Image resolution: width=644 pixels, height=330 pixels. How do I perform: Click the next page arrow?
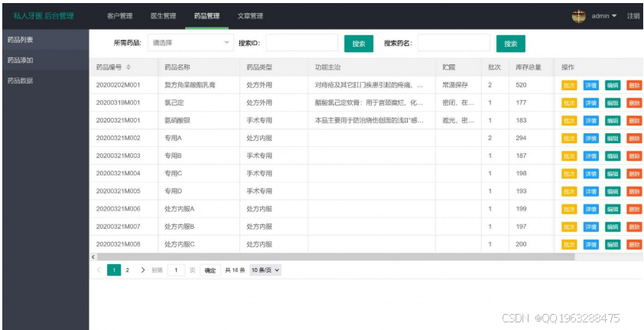click(142, 270)
